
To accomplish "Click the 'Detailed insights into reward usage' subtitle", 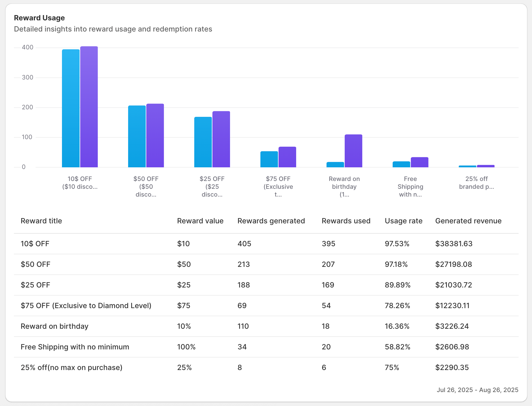I will coord(113,29).
